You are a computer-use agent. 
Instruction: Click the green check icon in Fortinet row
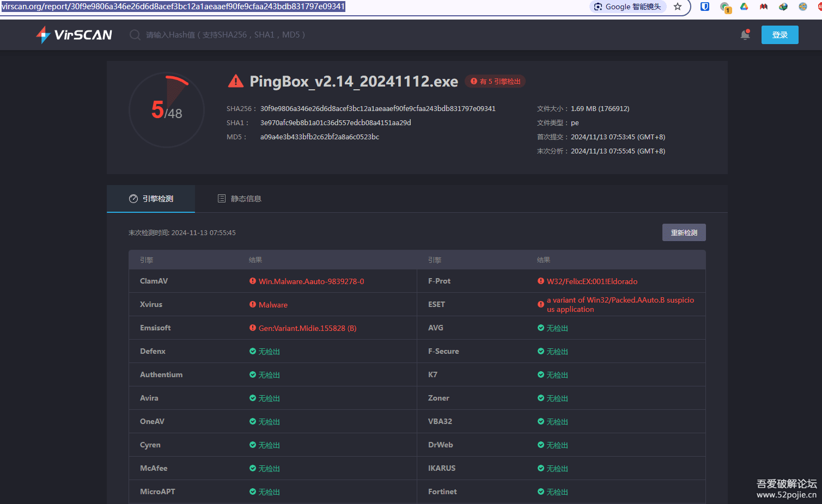coord(541,491)
